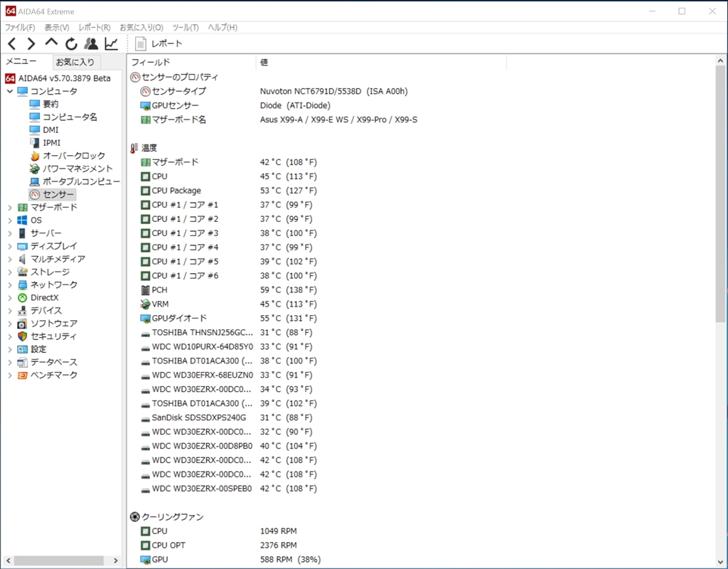Click the フィールド column header
This screenshot has height=569, width=728.
(191, 63)
